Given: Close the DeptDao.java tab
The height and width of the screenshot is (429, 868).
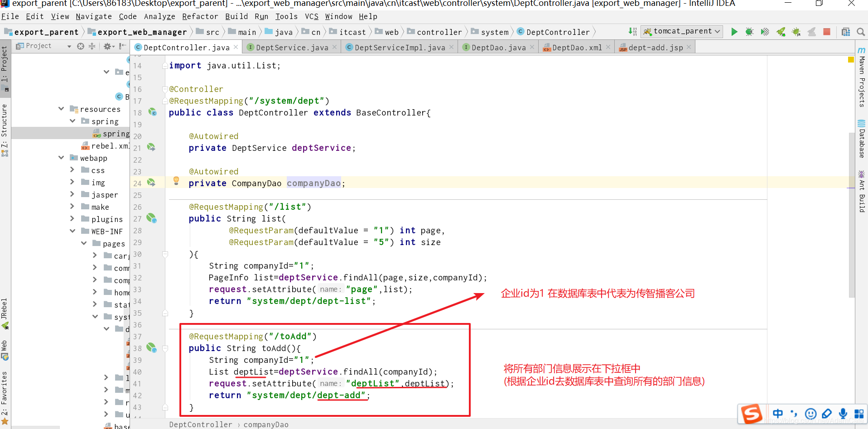Looking at the screenshot, I should [x=532, y=47].
